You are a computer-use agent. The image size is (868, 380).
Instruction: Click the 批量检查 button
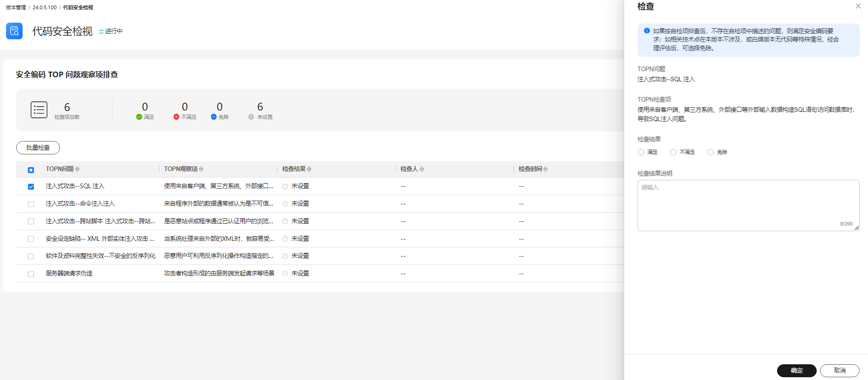[38, 147]
